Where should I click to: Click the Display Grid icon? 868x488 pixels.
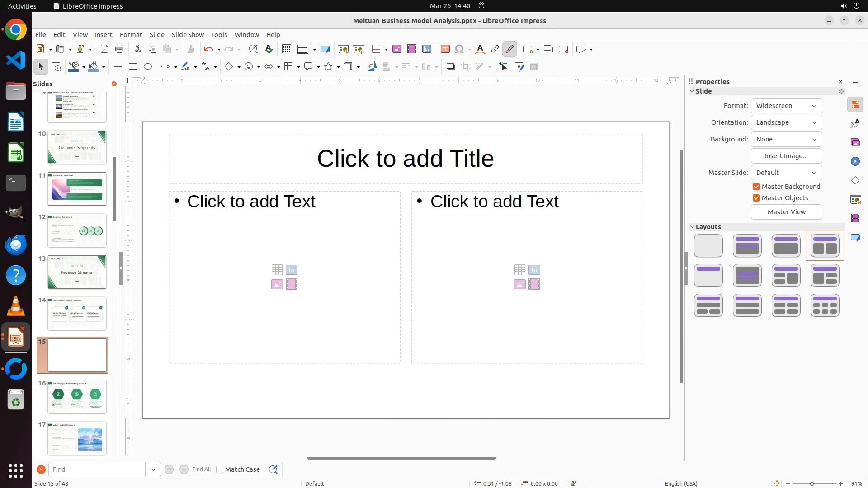pos(287,49)
